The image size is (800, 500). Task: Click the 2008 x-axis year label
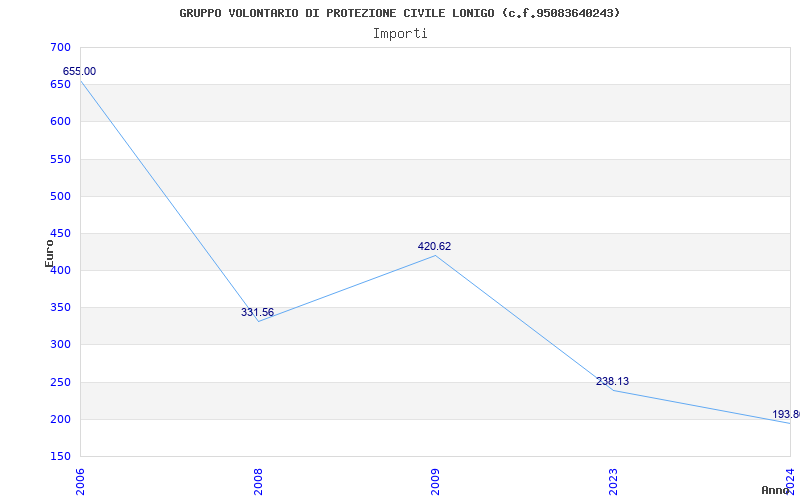258,482
